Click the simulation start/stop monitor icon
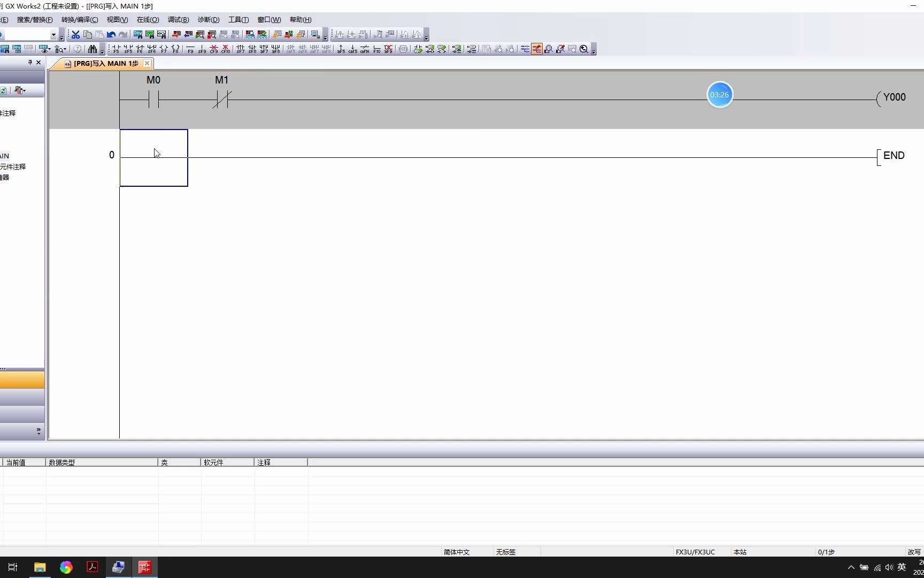This screenshot has width=924, height=578. (315, 34)
